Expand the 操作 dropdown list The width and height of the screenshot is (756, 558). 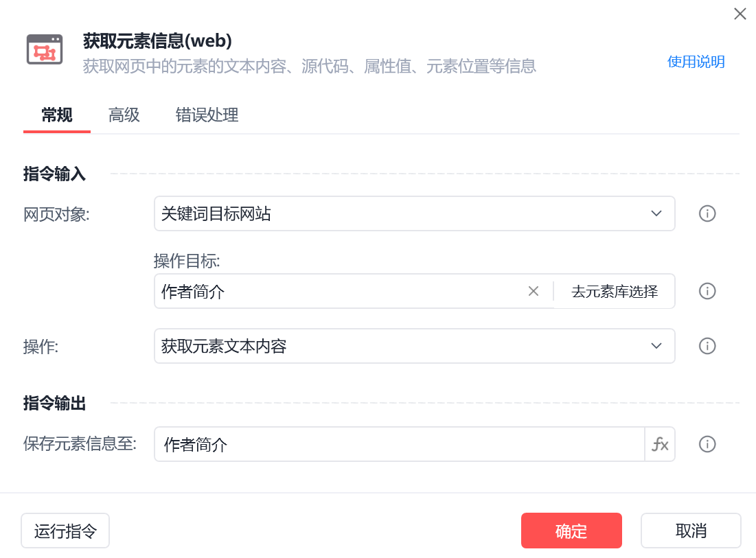click(414, 346)
